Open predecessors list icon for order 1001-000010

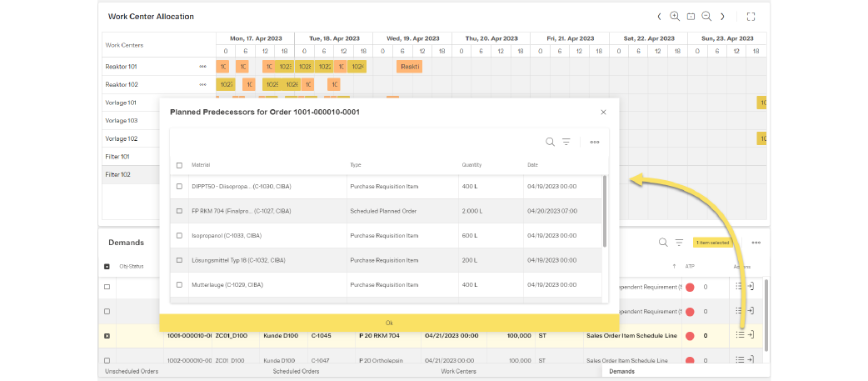coord(739,335)
